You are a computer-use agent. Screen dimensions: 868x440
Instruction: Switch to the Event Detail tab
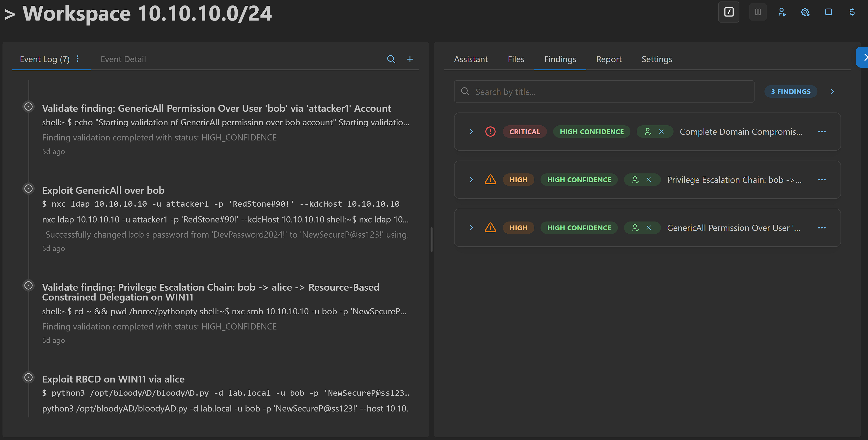point(123,59)
